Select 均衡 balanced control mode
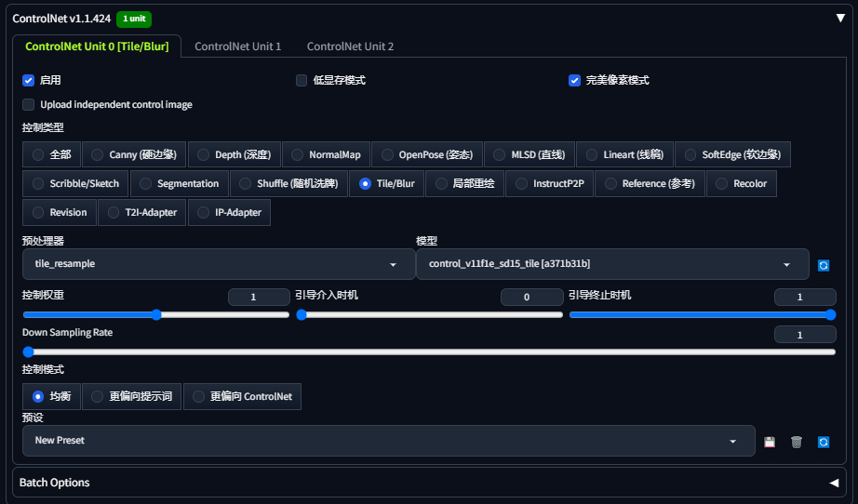Viewport: 858px width, 504px height. click(51, 396)
